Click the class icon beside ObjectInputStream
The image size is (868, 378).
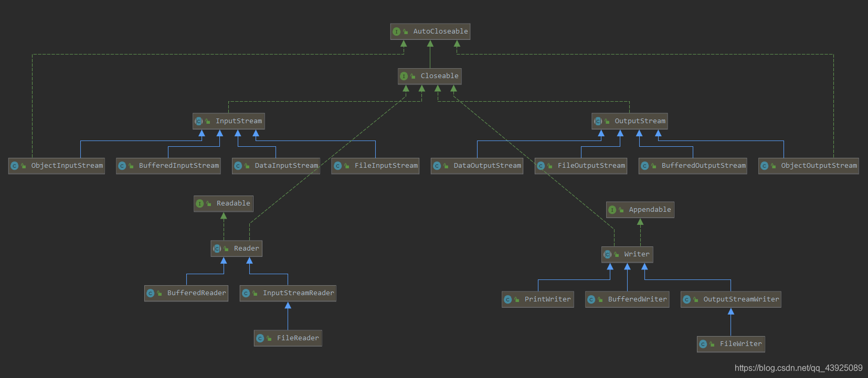[15, 166]
